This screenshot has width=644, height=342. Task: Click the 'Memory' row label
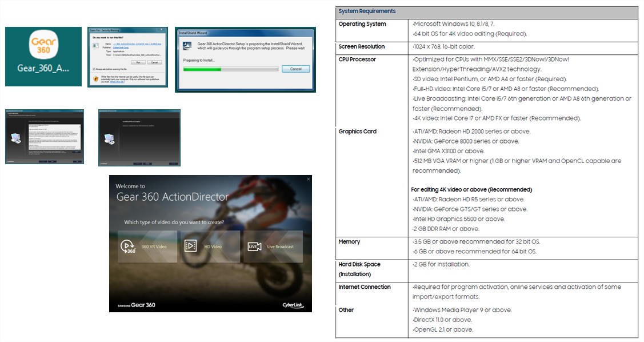[x=349, y=242]
